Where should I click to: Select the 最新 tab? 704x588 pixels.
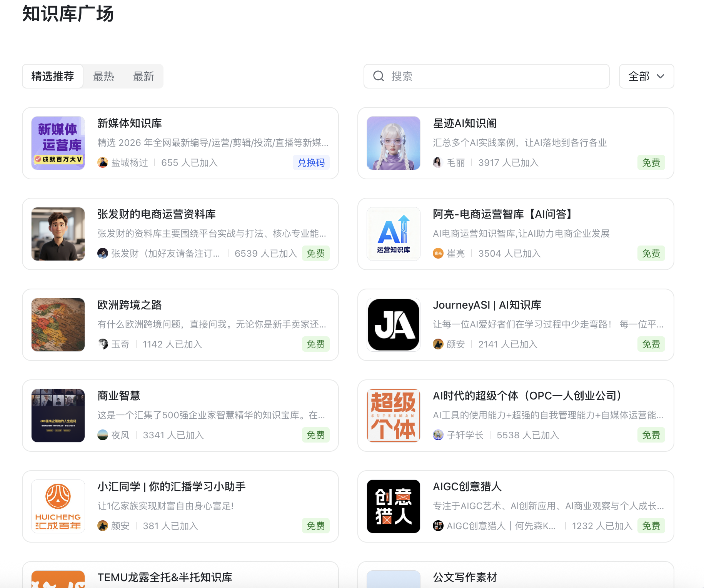click(x=143, y=76)
